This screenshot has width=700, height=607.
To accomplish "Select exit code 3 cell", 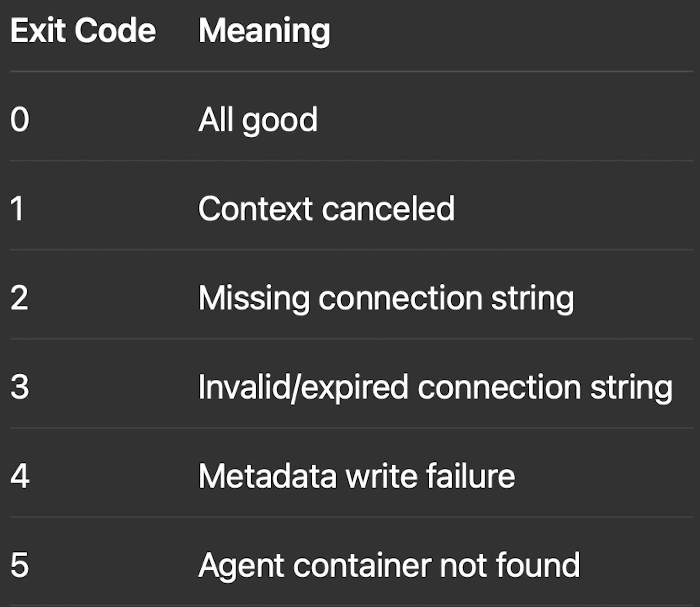I will [x=20, y=387].
